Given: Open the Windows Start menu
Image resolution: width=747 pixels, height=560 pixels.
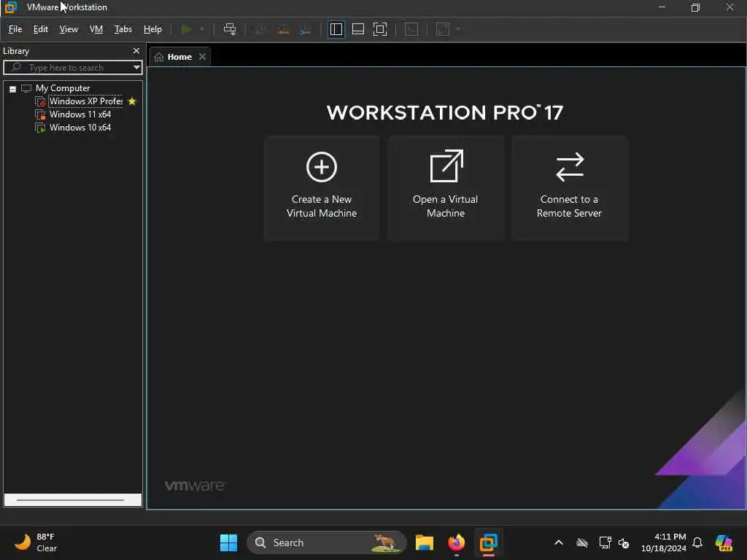Looking at the screenshot, I should point(228,542).
